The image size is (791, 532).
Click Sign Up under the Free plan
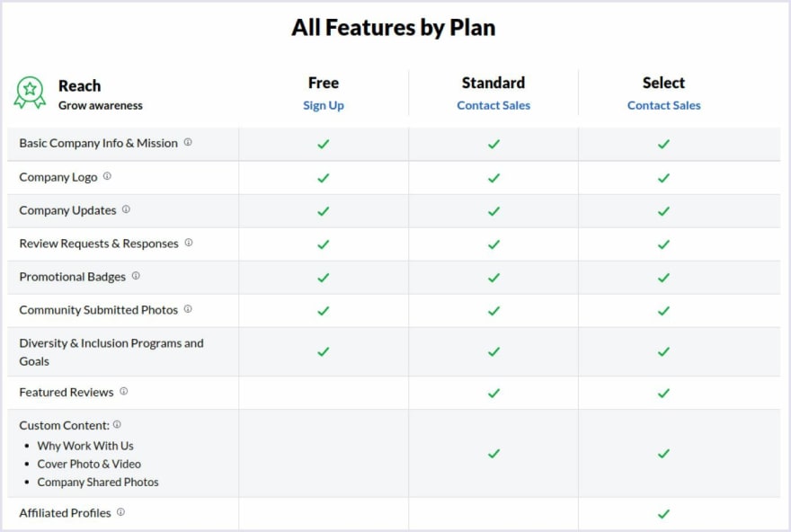tap(324, 105)
